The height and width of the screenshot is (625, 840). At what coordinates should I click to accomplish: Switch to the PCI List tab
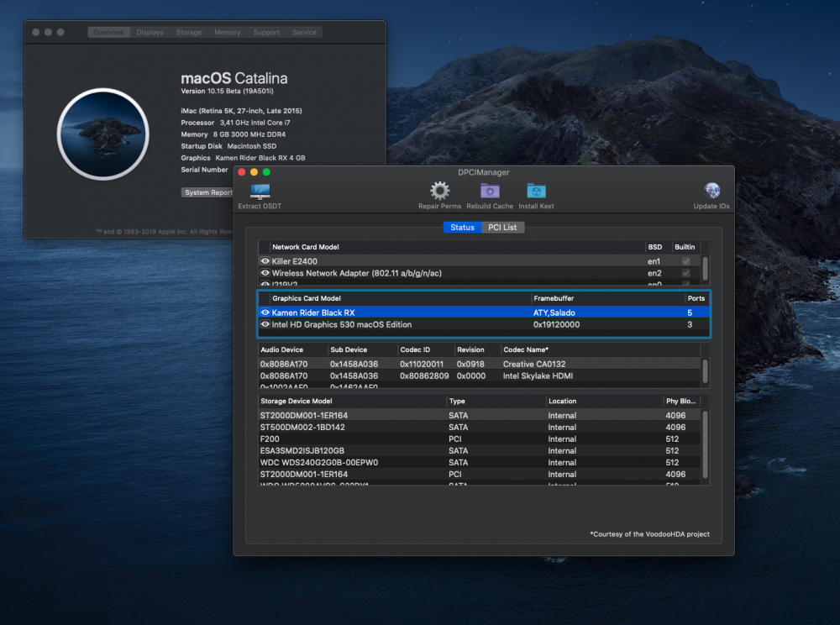coord(502,227)
